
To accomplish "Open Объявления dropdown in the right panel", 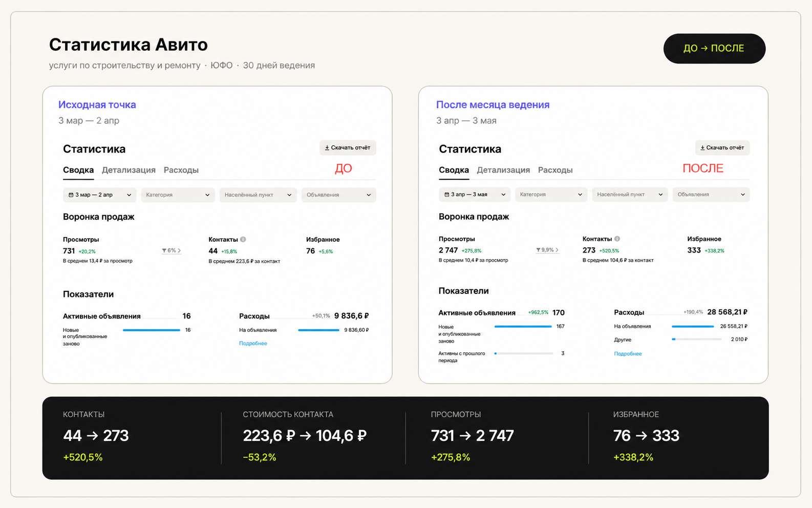I will (711, 195).
